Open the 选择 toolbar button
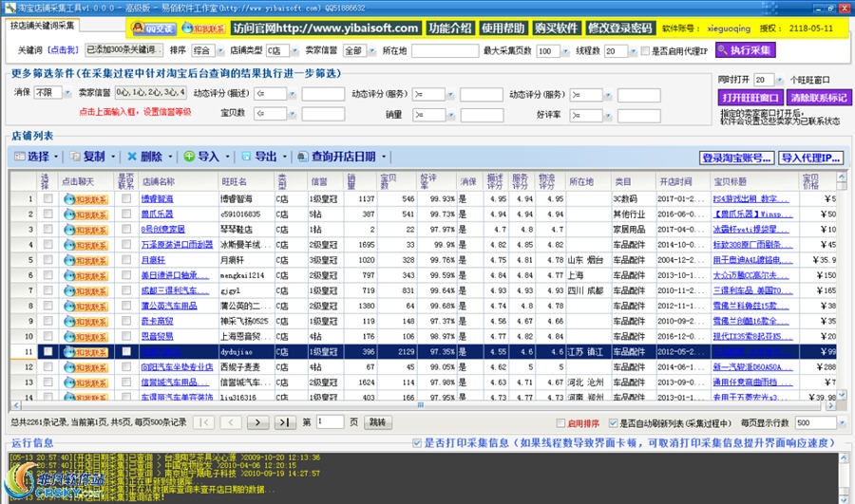This screenshot has width=855, height=504. point(36,157)
